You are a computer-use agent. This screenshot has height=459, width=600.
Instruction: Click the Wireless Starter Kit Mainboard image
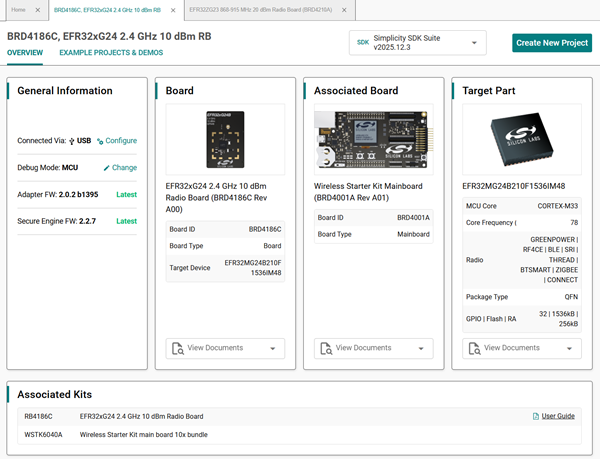coord(373,140)
